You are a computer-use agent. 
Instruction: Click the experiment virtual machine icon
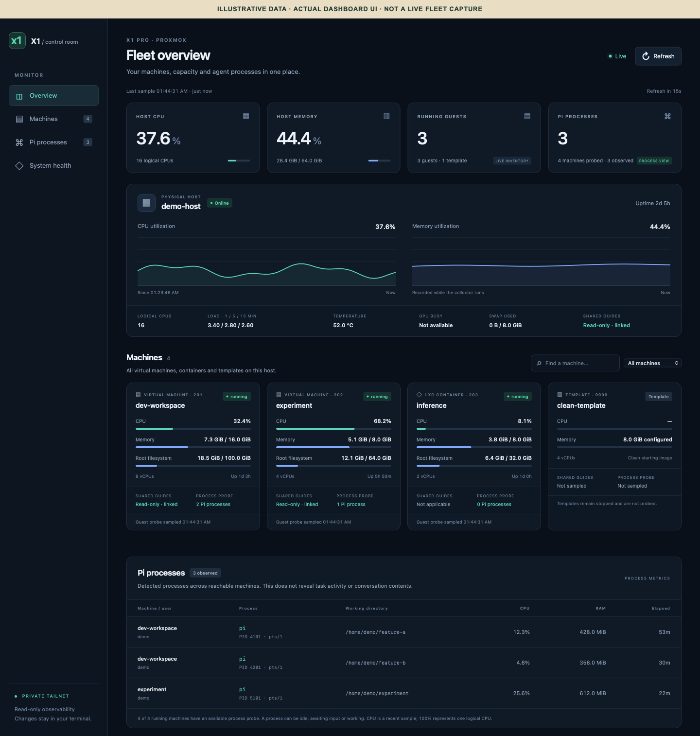[279, 395]
